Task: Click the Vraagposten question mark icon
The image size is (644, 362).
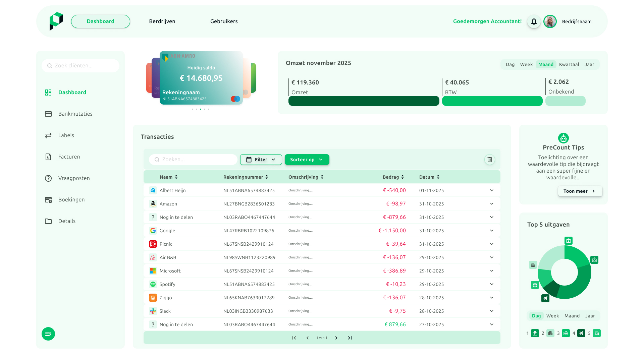Action: [x=48, y=178]
